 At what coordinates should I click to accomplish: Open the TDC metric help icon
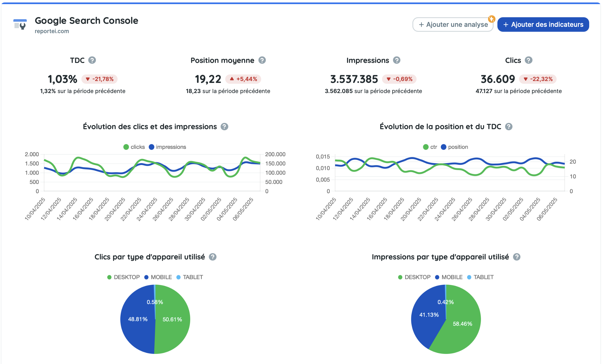pyautogui.click(x=92, y=60)
